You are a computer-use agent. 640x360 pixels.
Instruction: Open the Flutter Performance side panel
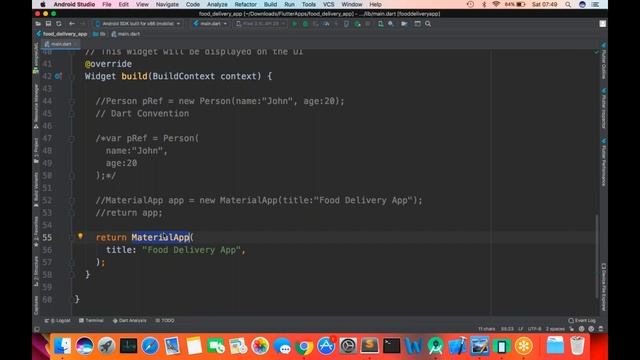(604, 162)
